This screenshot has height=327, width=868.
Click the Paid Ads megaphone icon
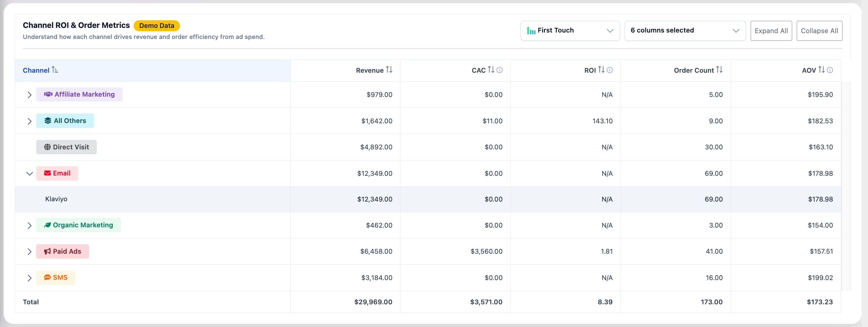pyautogui.click(x=48, y=251)
